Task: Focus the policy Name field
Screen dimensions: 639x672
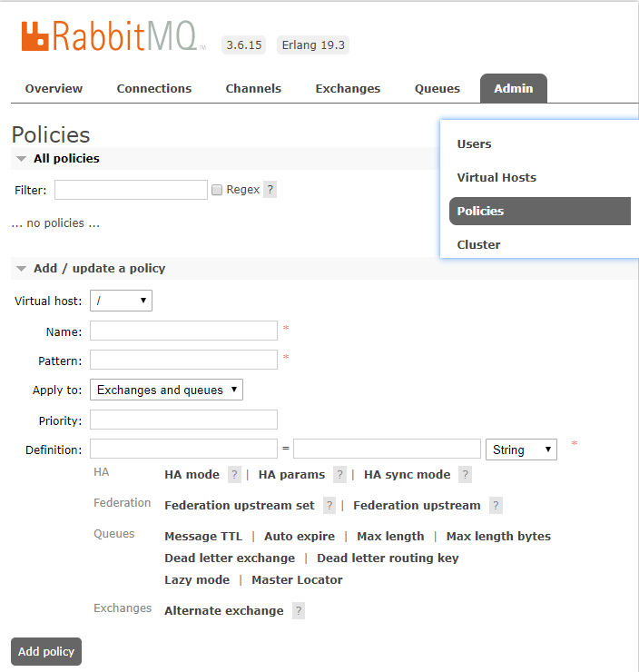Action: (183, 331)
